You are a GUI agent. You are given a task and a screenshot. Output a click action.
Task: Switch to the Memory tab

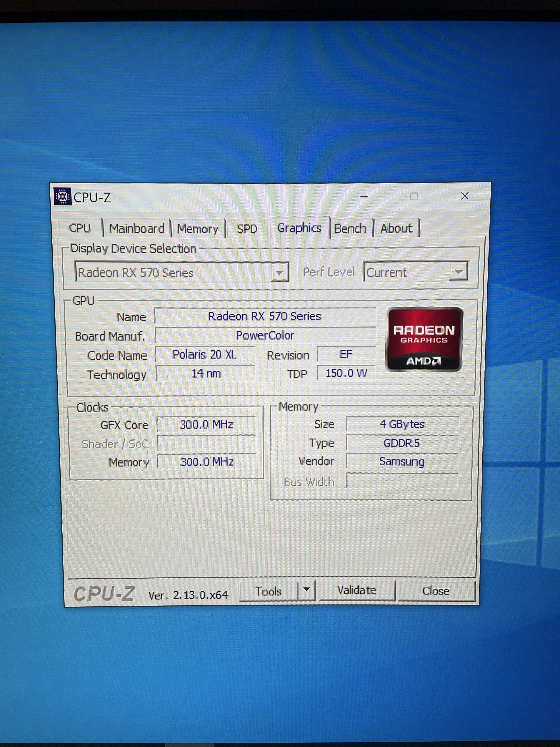(x=198, y=229)
